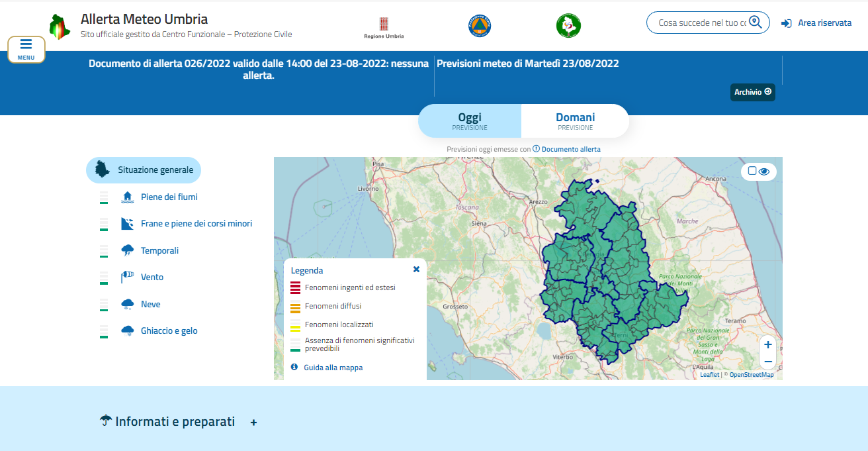Click the thunderstorm cloud icon (Temporali)

pos(128,250)
